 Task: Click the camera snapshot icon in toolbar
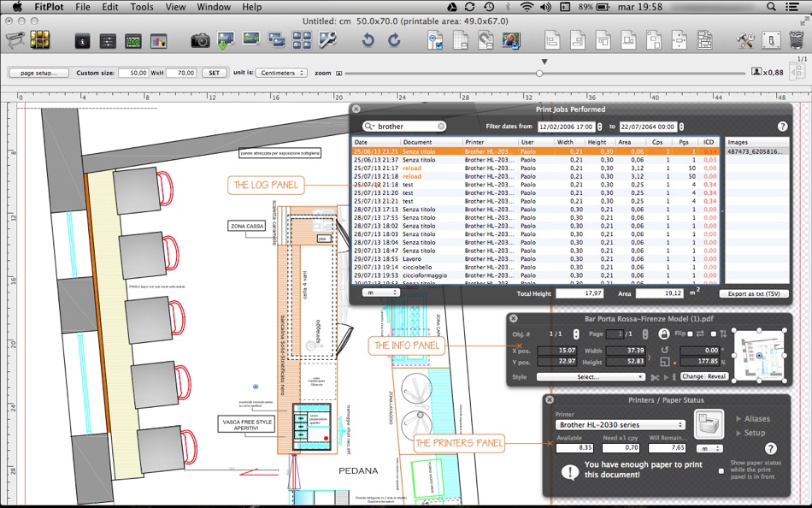tap(200, 39)
